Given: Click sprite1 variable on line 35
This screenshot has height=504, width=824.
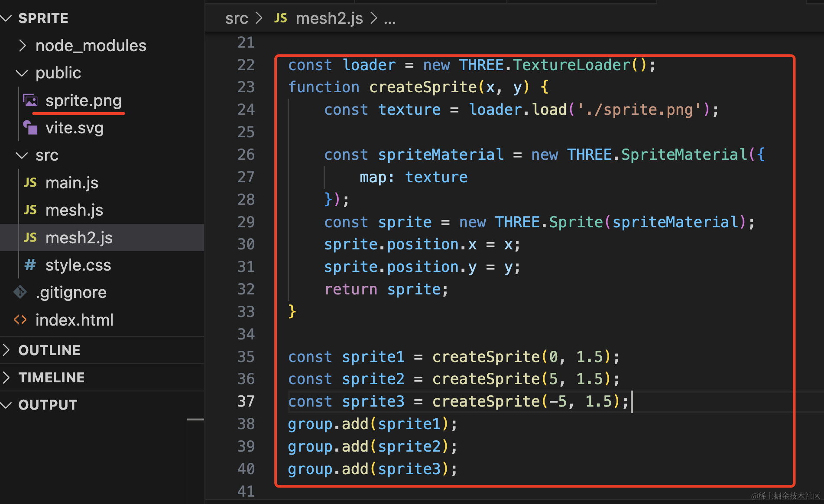Looking at the screenshot, I should 373,357.
